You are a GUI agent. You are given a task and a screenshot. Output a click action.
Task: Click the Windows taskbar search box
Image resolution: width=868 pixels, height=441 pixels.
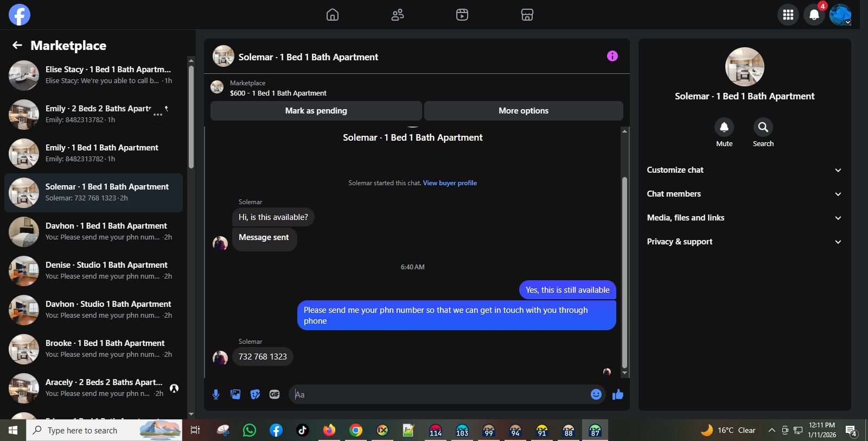[105, 430]
